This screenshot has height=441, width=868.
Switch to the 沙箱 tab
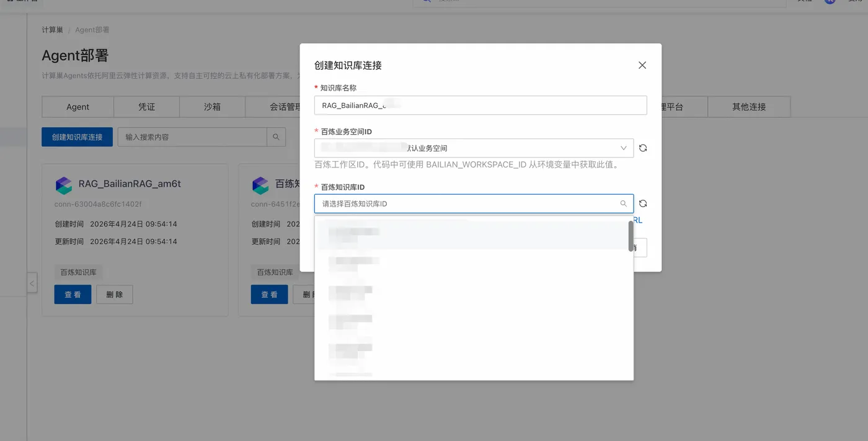pyautogui.click(x=212, y=107)
